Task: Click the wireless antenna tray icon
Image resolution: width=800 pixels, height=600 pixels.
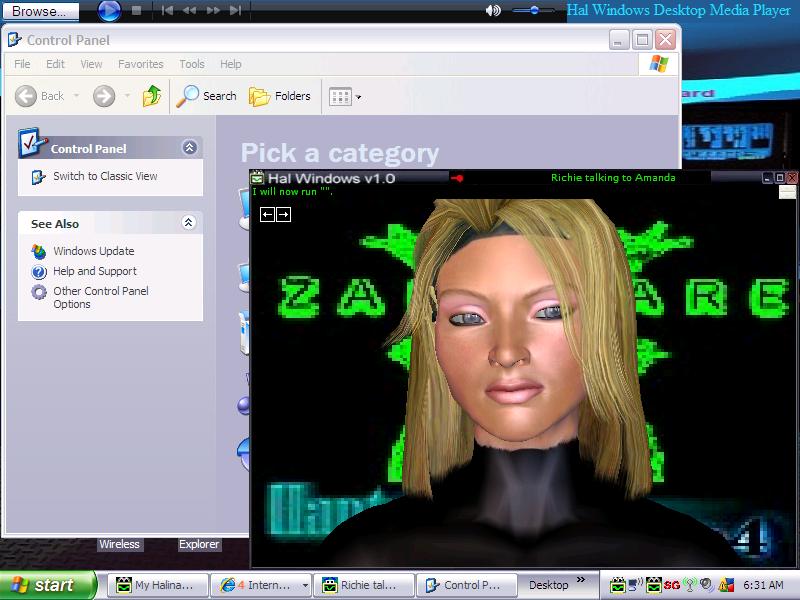Action: coord(690,585)
